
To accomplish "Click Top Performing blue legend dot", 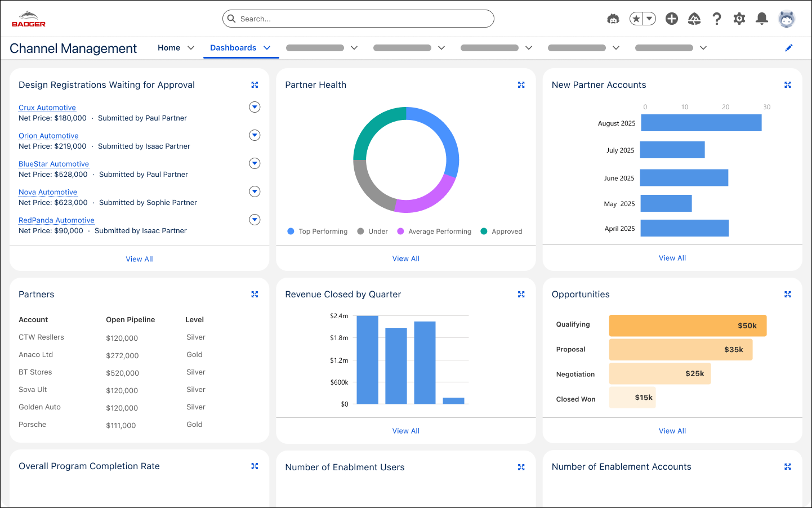I will click(291, 231).
